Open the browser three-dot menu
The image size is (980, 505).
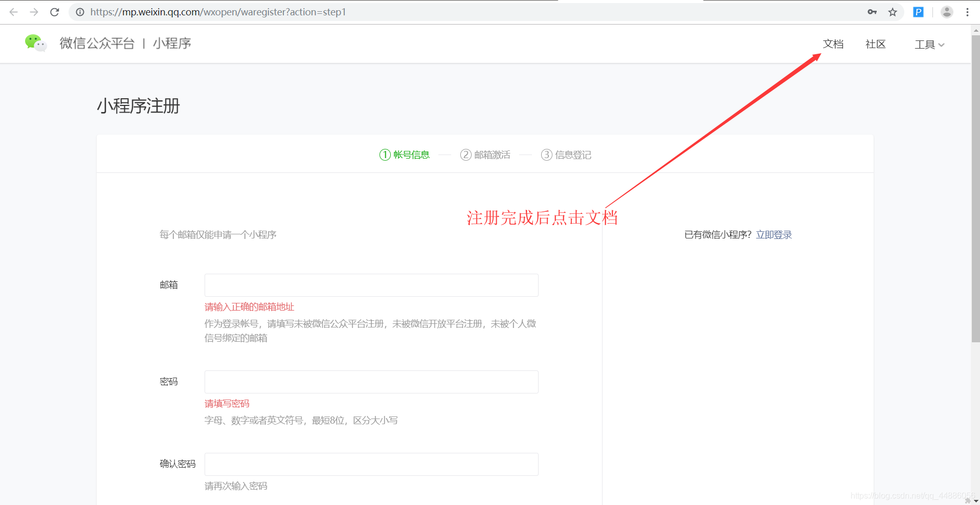click(x=967, y=12)
